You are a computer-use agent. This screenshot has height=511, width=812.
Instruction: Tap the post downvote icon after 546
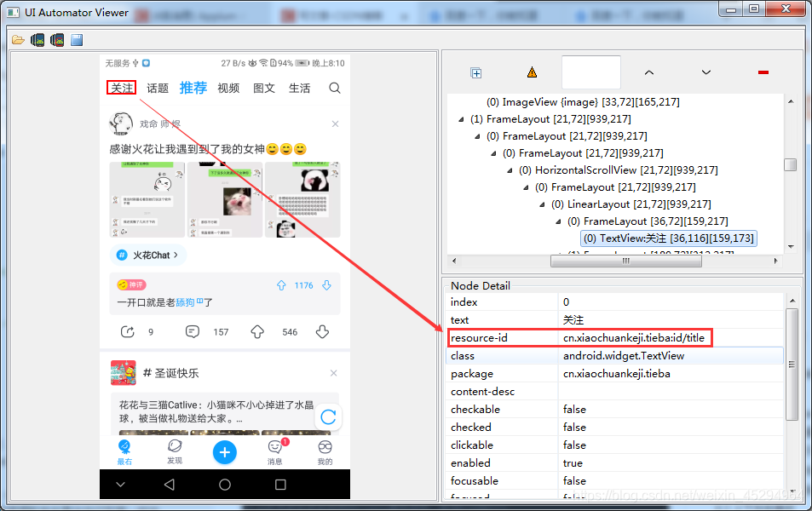(322, 332)
